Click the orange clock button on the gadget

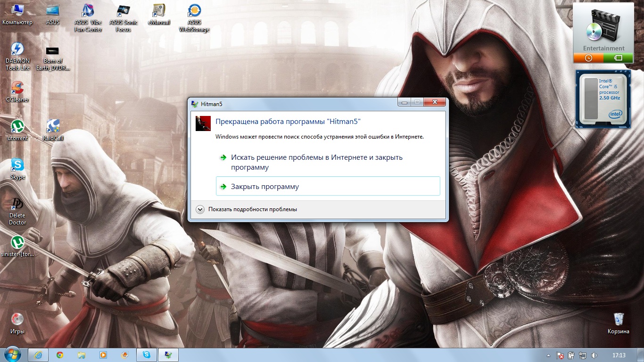pos(588,58)
